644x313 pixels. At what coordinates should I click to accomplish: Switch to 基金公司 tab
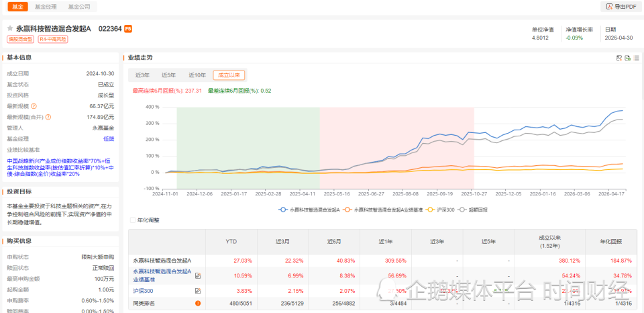[78, 7]
